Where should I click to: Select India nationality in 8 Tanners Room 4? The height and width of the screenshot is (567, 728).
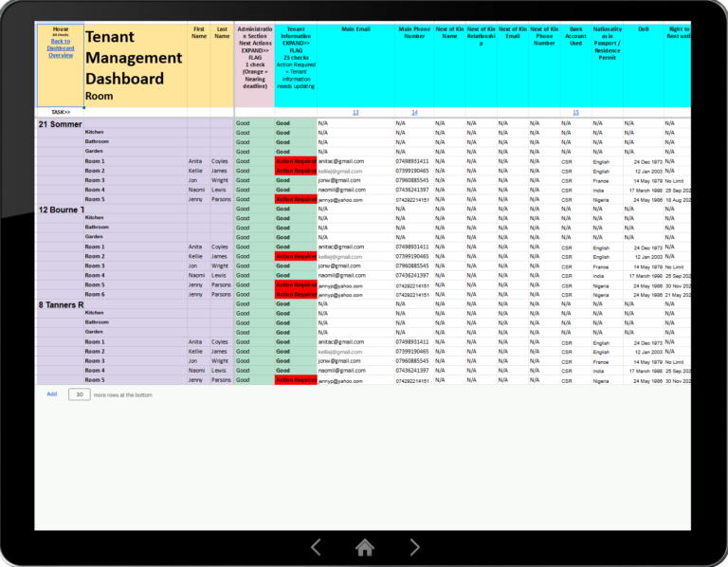pyautogui.click(x=608, y=371)
